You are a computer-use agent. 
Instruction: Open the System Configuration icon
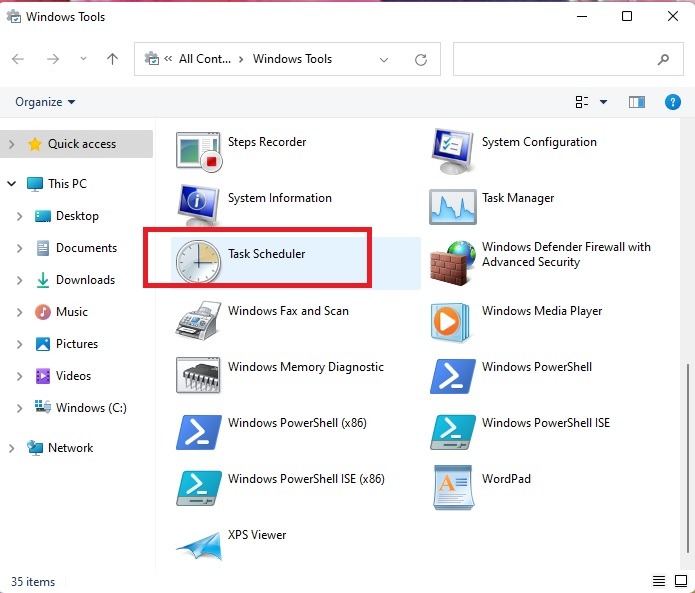pyautogui.click(x=452, y=152)
